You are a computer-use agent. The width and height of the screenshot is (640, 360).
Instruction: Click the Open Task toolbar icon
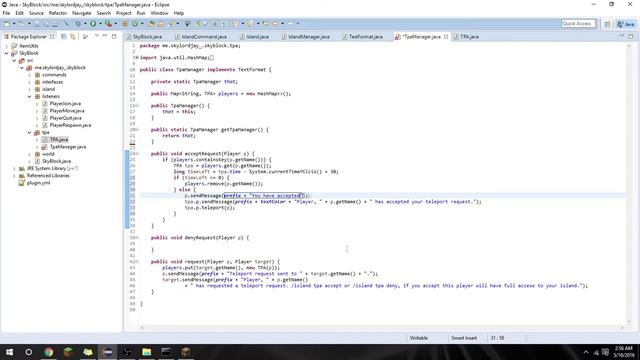[160, 24]
